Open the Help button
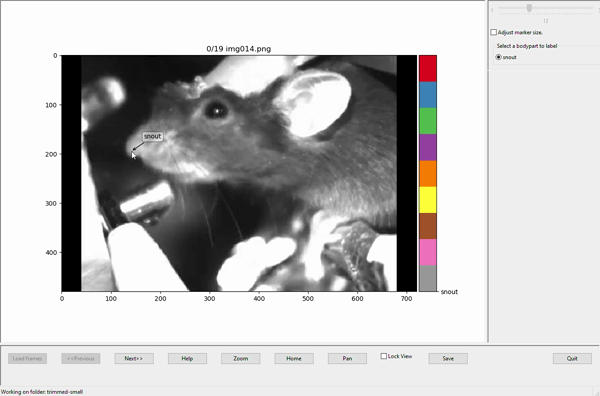Image resolution: width=600 pixels, height=396 pixels. pos(187,359)
